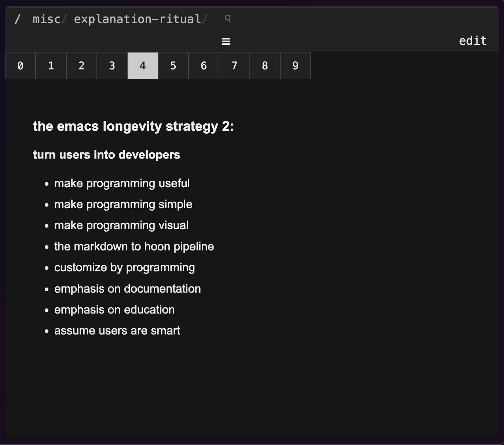Screen dimensions: 504x445
Task: Select slide tab 2
Action: click(x=81, y=66)
